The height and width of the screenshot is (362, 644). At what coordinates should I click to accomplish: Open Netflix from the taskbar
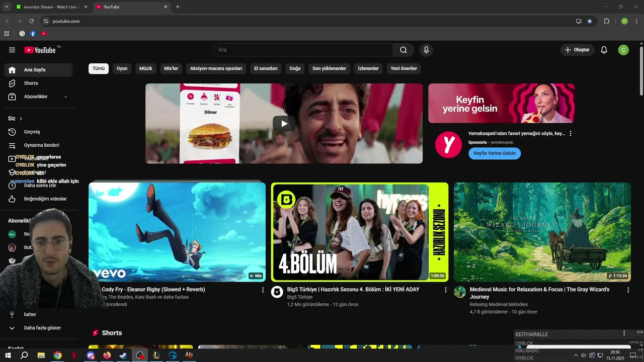pyautogui.click(x=74, y=355)
